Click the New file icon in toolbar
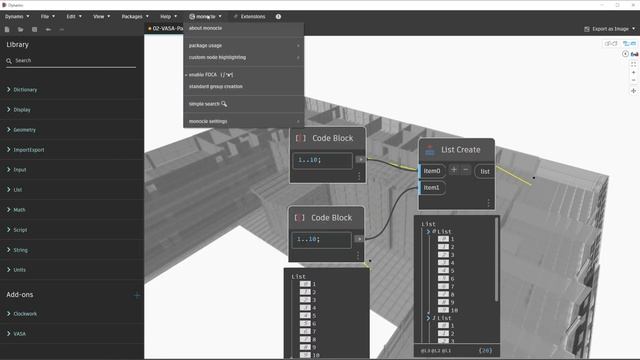The image size is (640, 360). [x=7, y=29]
